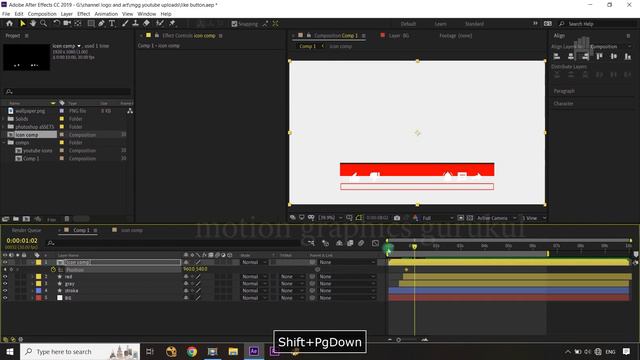Toggle the Snapping checkbox
Viewport: 640px width, 360px height.
pyautogui.click(x=234, y=24)
